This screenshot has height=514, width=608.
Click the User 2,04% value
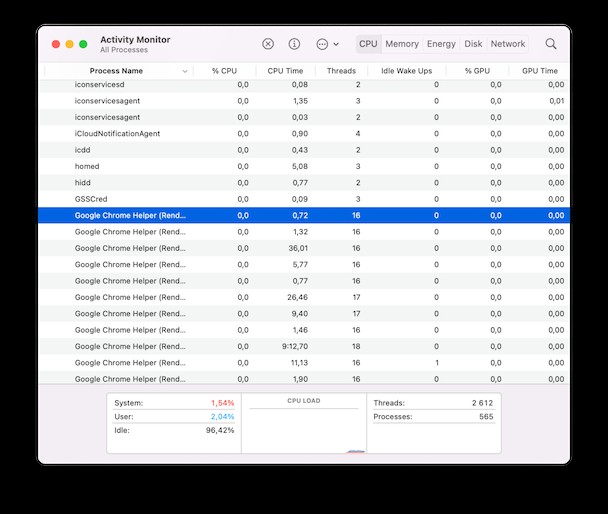222,417
